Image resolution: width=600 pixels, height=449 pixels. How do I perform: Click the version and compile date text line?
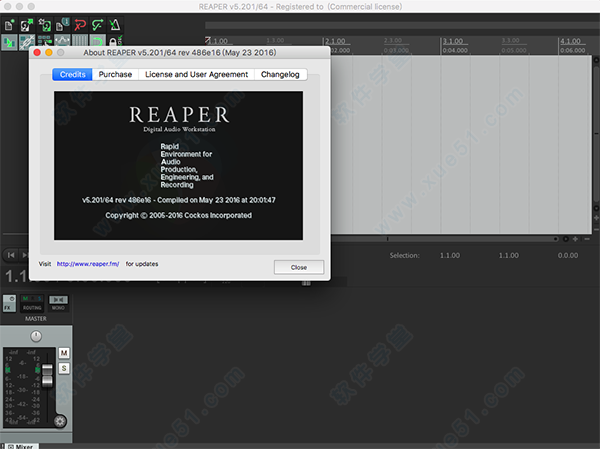[179, 200]
